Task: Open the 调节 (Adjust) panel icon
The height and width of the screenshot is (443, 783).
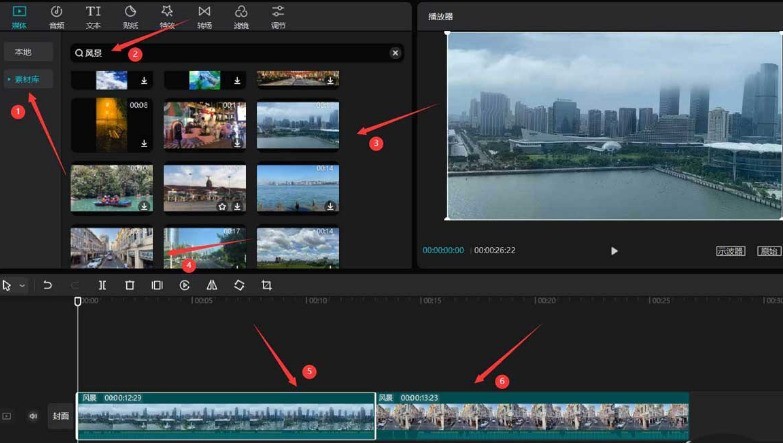Action: (x=278, y=15)
